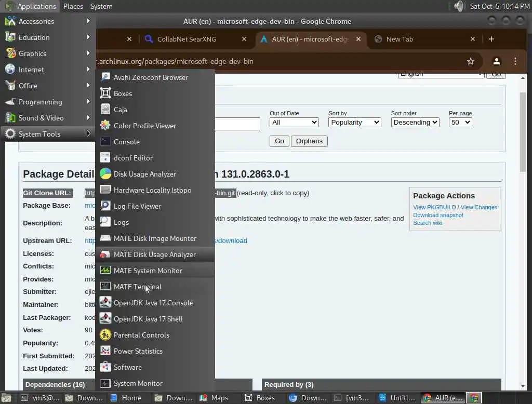Click the volume speaker icon in panel

tap(459, 6)
